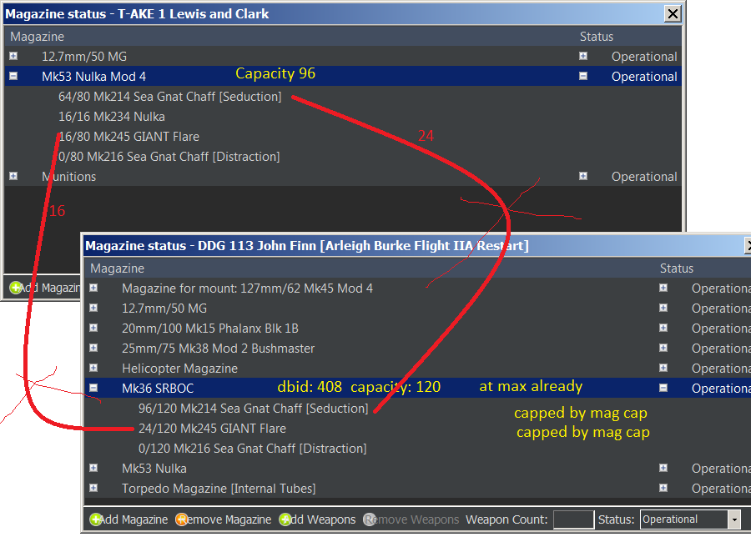Focus the Weapon Count input field
This screenshot has height=542, width=756.
coord(573,519)
